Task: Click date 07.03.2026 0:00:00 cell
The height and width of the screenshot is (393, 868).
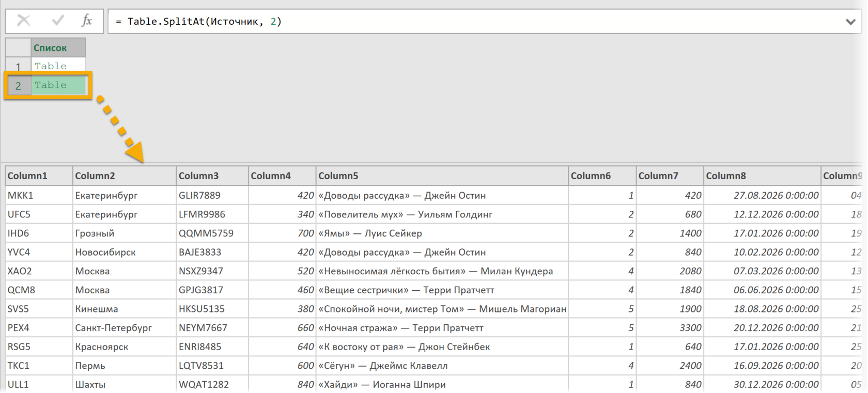Action: (x=763, y=271)
